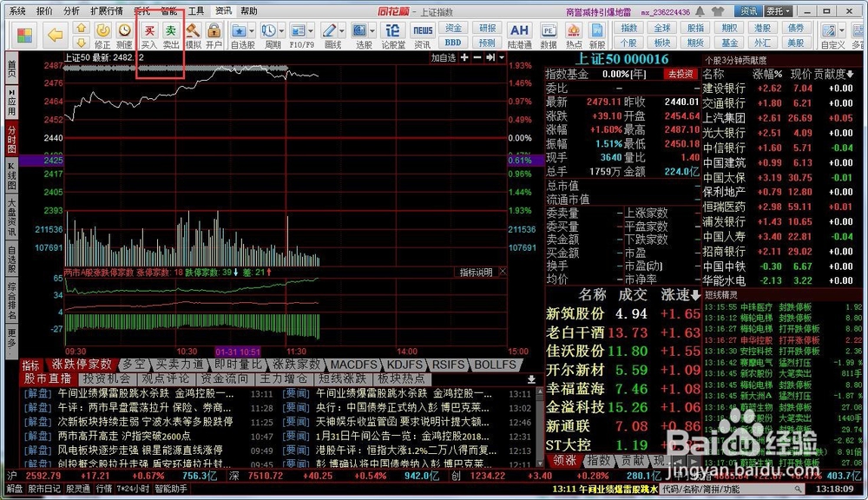Click the download arrow above news list
Image resolution: width=868 pixels, height=500 pixels.
(531, 379)
